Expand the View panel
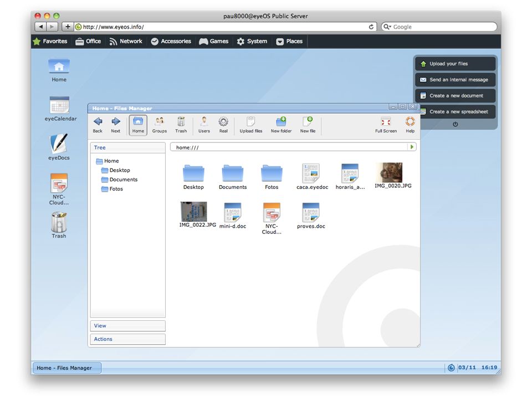This screenshot has width=532, height=399. click(x=128, y=326)
